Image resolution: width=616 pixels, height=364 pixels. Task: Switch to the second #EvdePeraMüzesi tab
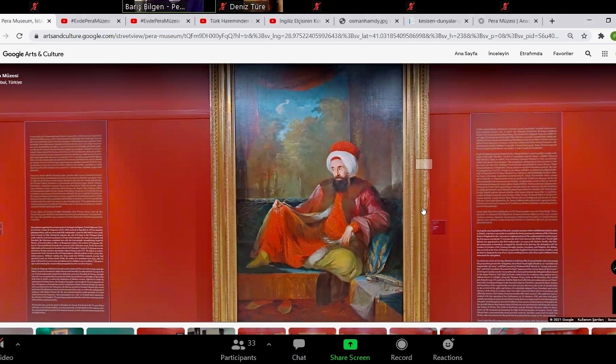click(x=160, y=21)
